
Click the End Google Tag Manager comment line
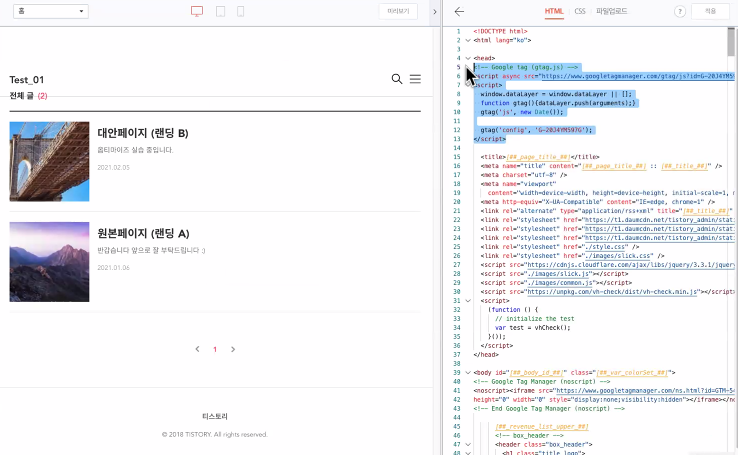coord(549,409)
